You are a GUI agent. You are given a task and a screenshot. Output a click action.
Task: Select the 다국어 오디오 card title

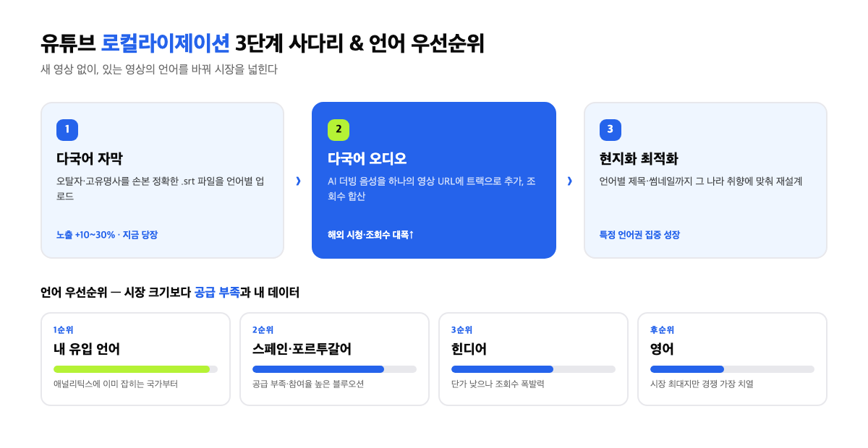pyautogui.click(x=367, y=159)
